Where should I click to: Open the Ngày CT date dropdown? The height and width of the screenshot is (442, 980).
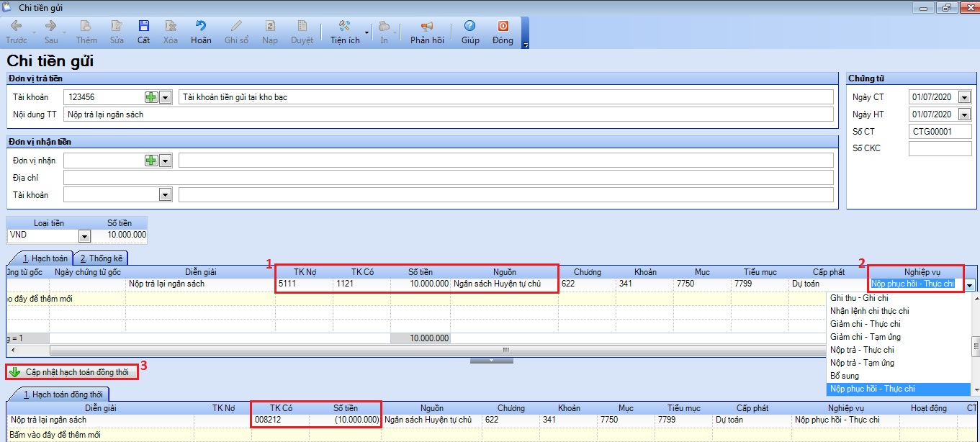pos(965,96)
